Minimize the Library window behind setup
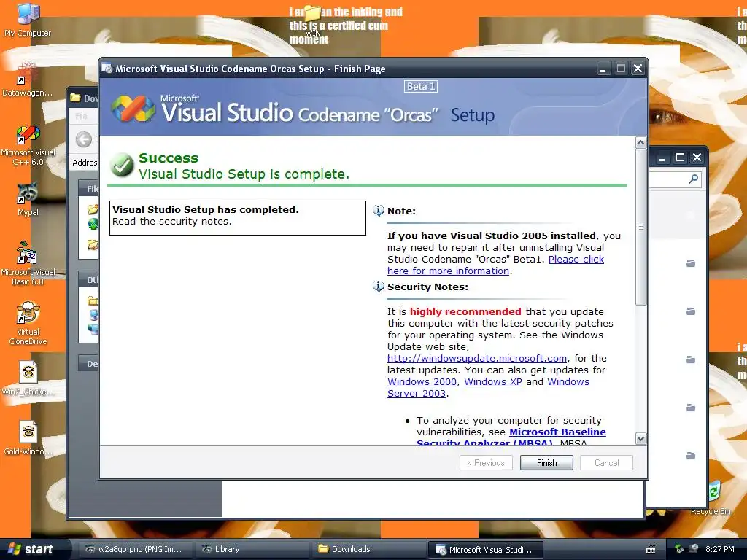 (662, 157)
